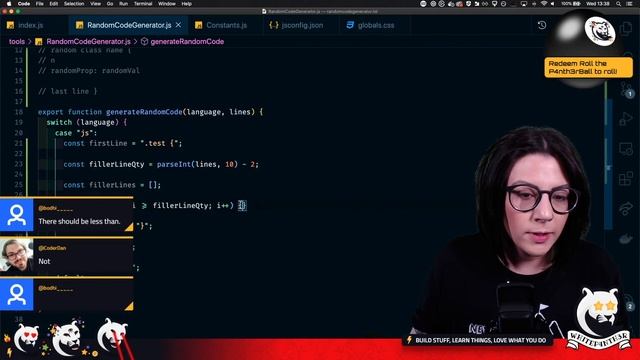Open Source Control view with badge 1
The image size is (640, 360).
click(x=626, y=89)
